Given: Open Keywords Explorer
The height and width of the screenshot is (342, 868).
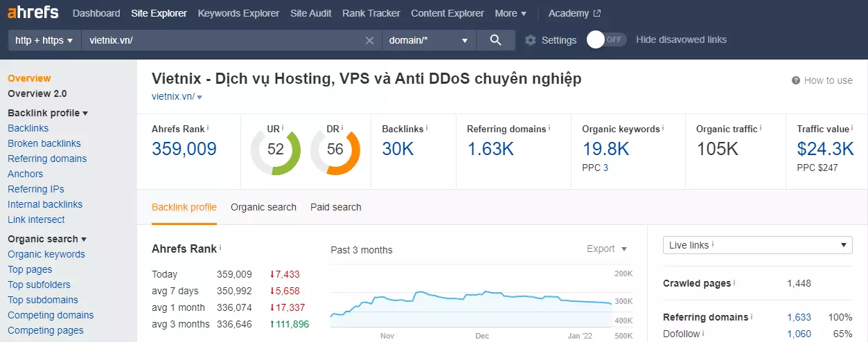Looking at the screenshot, I should [238, 13].
